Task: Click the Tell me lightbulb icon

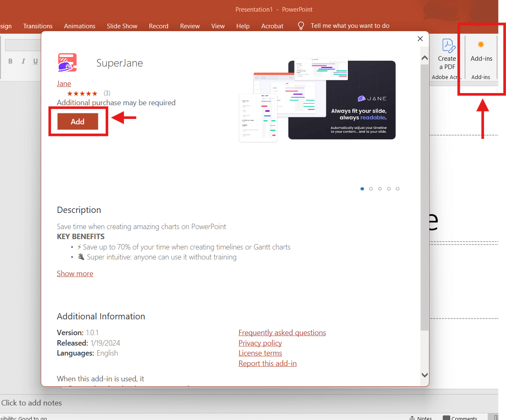Action: (300, 26)
